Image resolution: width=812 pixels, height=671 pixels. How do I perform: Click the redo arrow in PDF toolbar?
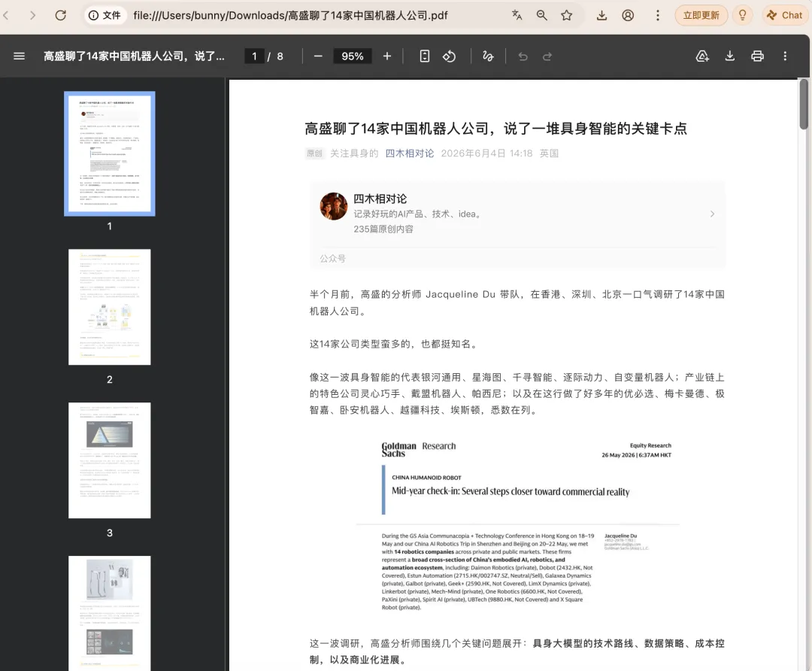[x=547, y=56]
